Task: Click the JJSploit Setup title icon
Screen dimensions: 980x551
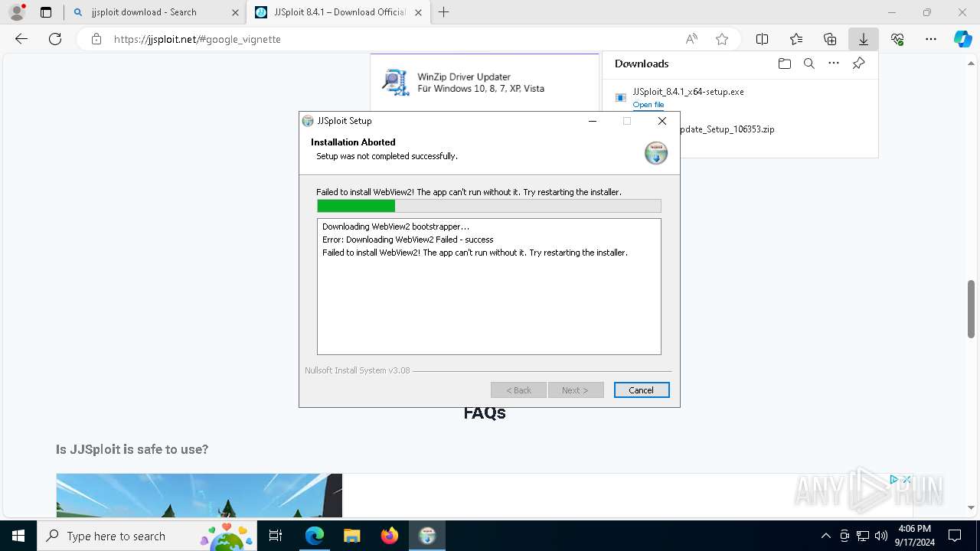Action: point(308,121)
